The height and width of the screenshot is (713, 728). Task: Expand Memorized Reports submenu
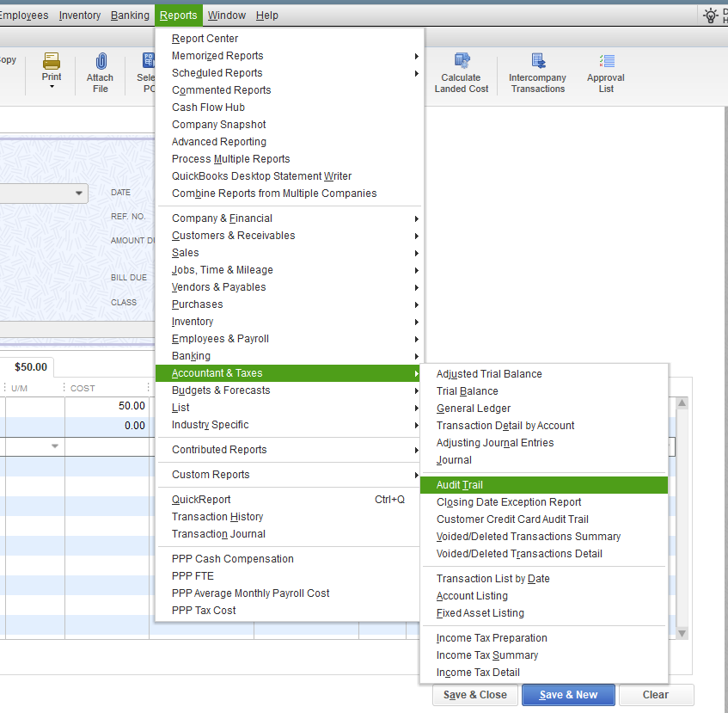(x=417, y=56)
